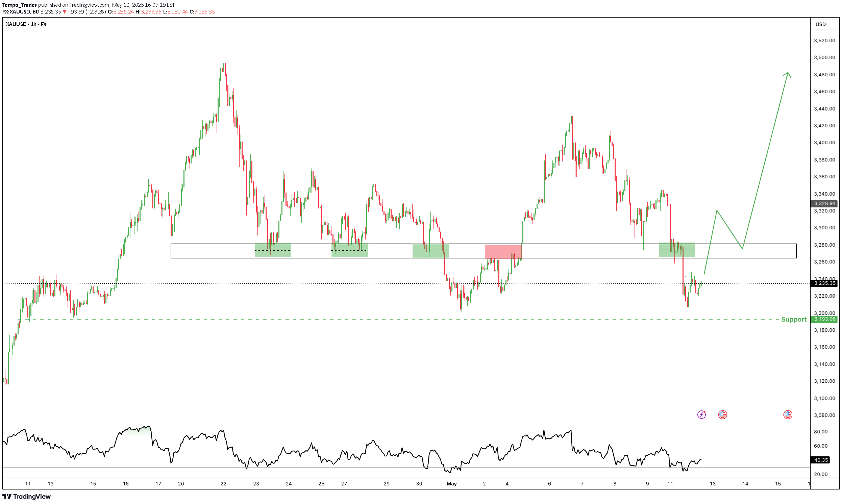Click the TradingView logo at the bottom left
Image resolution: width=842 pixels, height=504 pixels.
click(26, 497)
